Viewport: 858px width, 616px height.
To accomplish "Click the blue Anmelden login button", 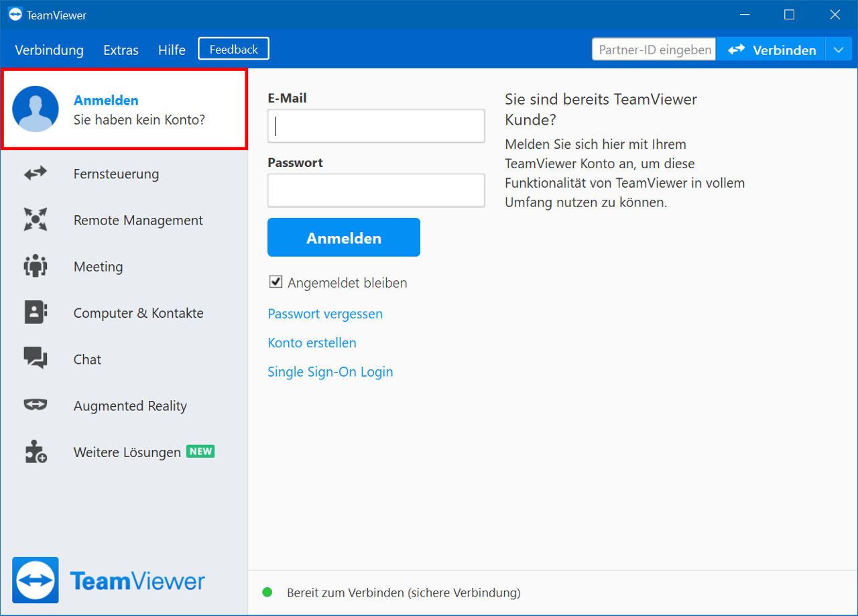I will pos(344,237).
